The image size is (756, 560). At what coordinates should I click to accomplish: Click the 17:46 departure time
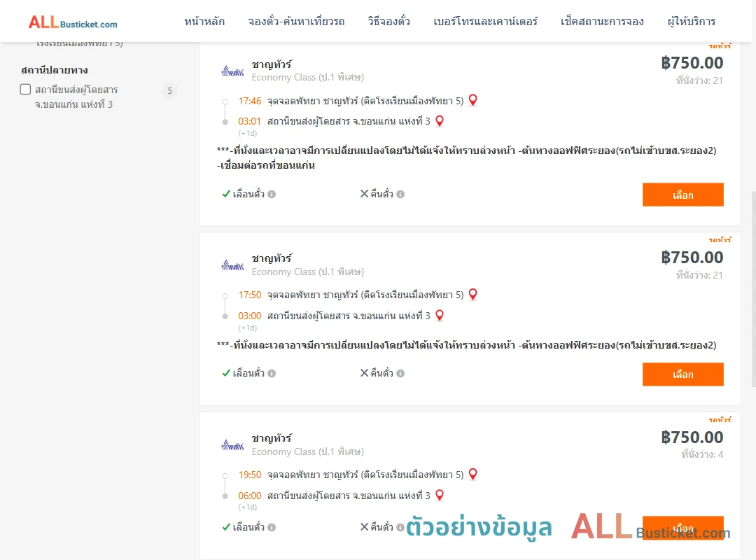point(249,101)
